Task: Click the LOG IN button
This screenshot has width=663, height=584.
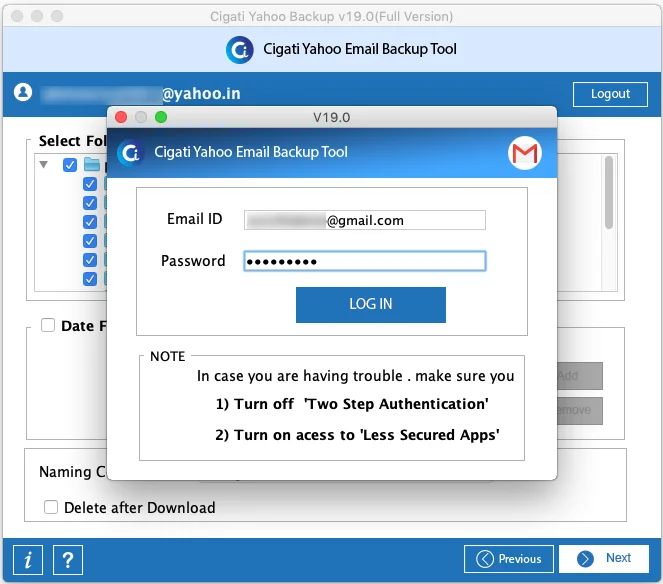Action: click(x=370, y=304)
